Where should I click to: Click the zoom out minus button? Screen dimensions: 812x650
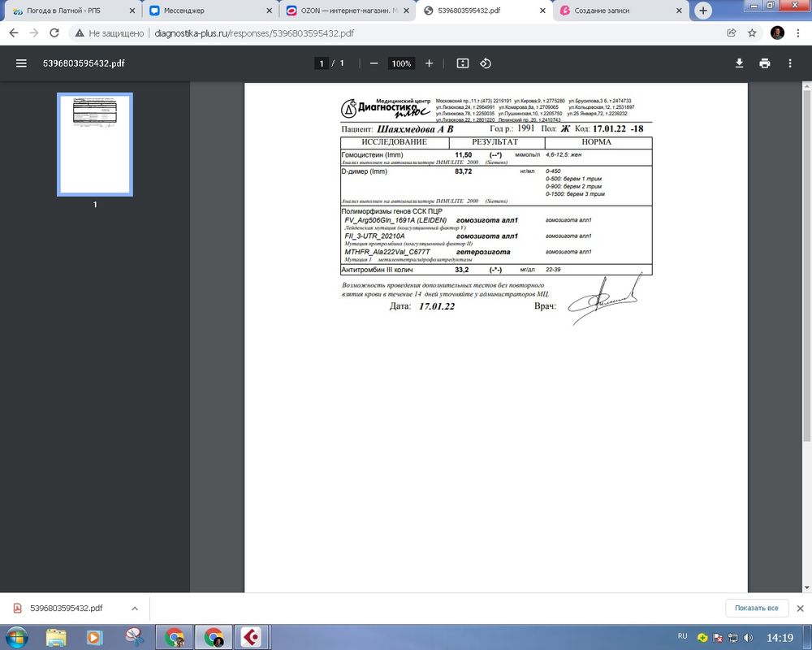(x=374, y=63)
